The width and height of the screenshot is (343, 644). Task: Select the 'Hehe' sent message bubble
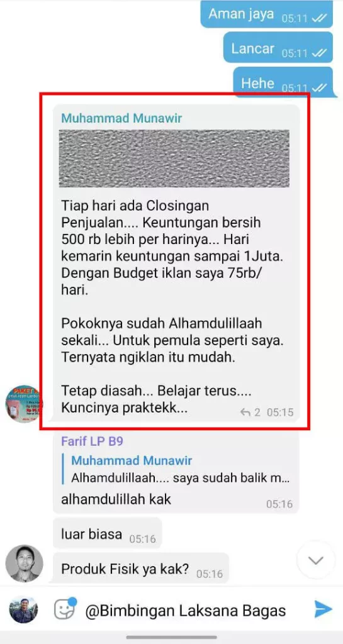coord(283,84)
